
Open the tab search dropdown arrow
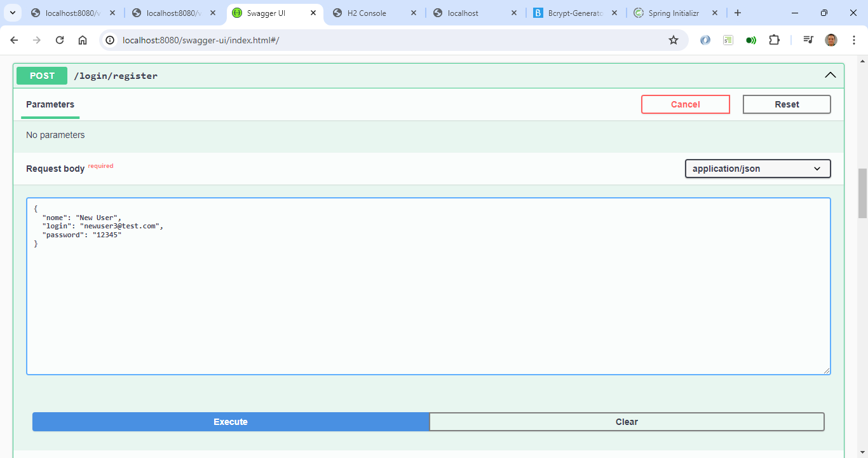click(x=12, y=13)
